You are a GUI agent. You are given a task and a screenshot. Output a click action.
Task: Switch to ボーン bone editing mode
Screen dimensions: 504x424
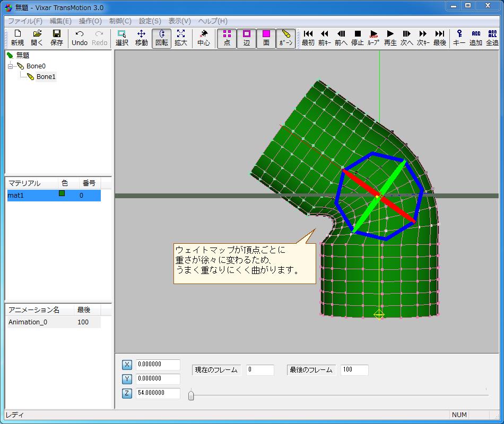[x=285, y=38]
